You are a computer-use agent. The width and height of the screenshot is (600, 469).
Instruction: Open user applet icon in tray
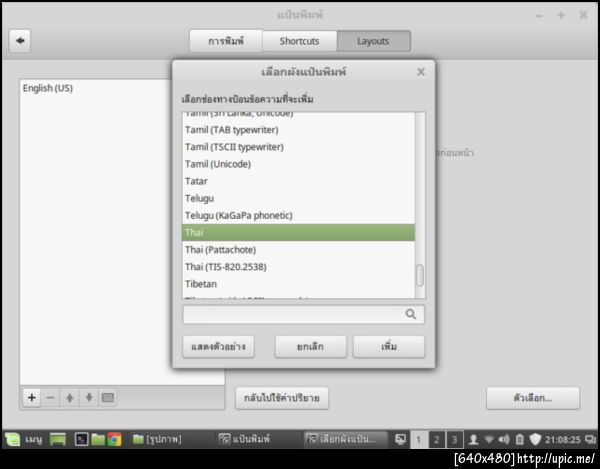[x=473, y=439]
